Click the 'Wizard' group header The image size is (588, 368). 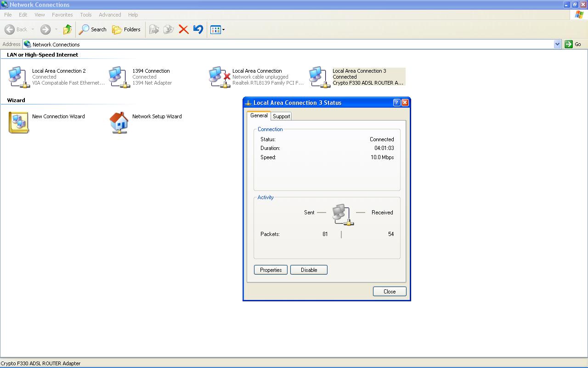(x=16, y=100)
